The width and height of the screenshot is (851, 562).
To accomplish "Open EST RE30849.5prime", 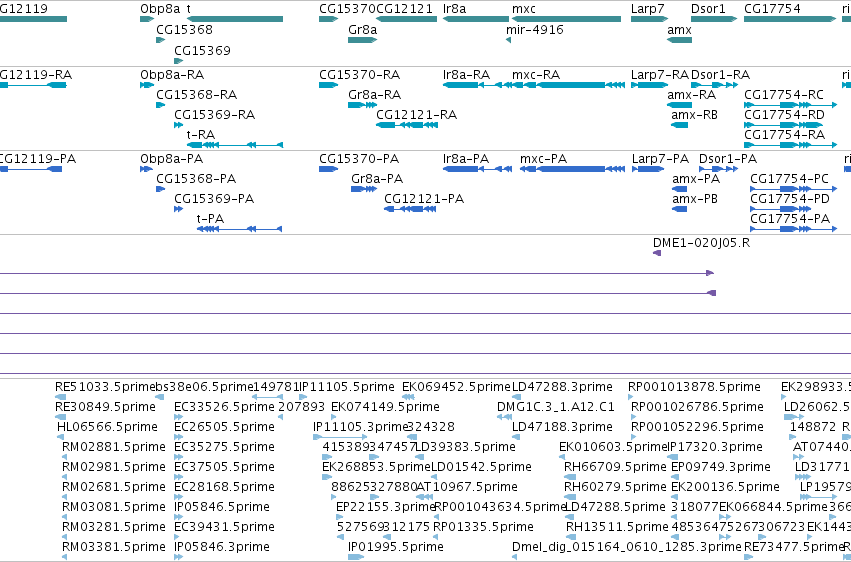I will tap(60, 417).
